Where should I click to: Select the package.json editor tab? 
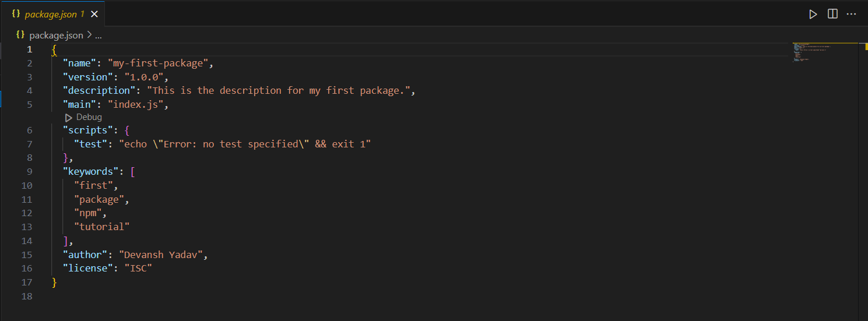[x=52, y=14]
